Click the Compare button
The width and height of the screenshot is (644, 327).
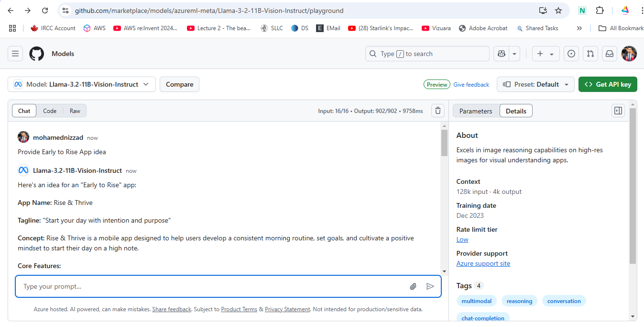tap(179, 84)
